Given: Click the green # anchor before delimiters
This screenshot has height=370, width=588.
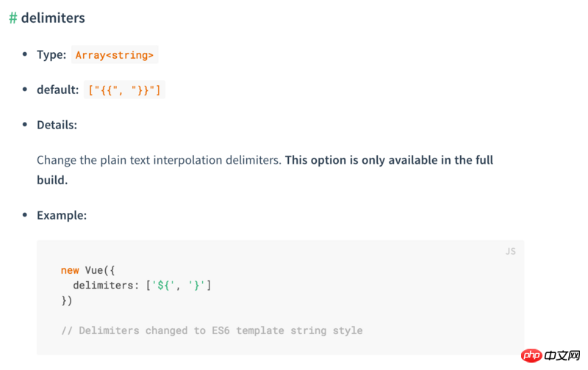Looking at the screenshot, I should coord(13,18).
